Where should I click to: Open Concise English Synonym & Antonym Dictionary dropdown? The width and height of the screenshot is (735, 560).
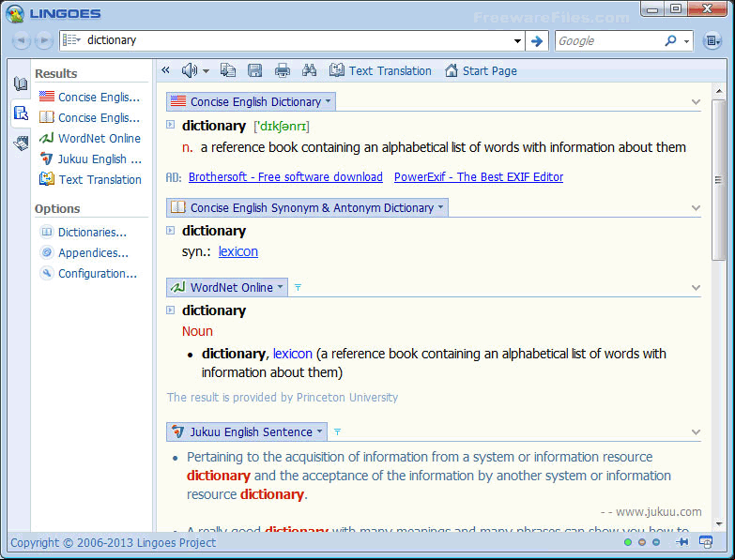click(440, 207)
